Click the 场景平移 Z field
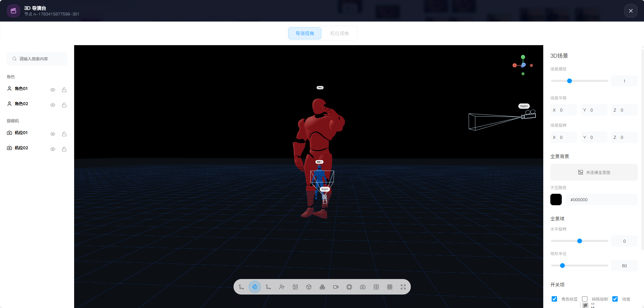The height and width of the screenshot is (308, 644). point(624,110)
